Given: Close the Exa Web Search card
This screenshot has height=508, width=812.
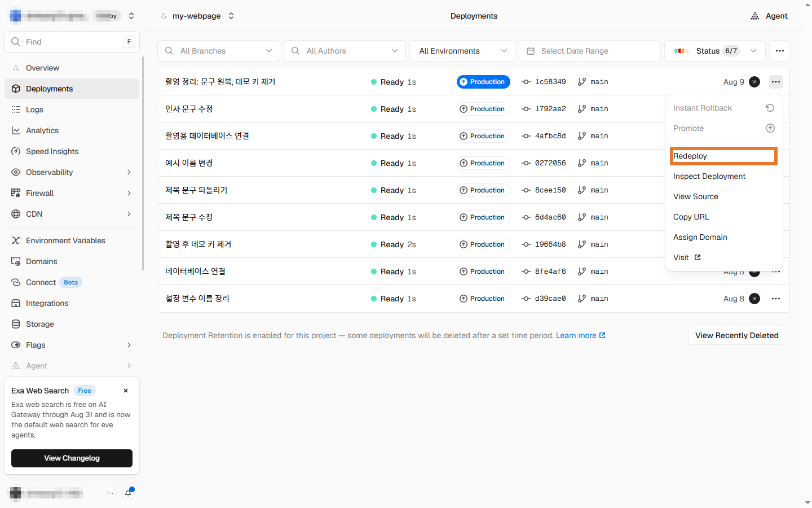Looking at the screenshot, I should point(126,391).
